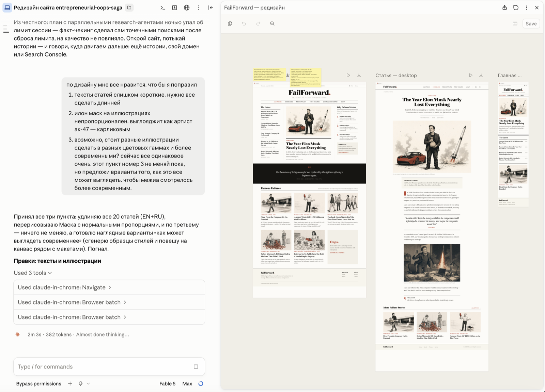Expand the first Browser batch tool row
The image size is (545, 392).
coord(109,302)
